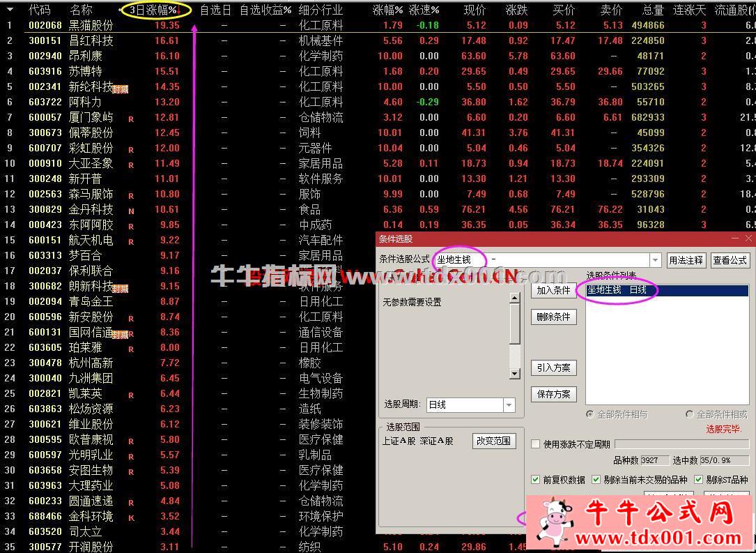The width and height of the screenshot is (756, 553).
Task: Click 查看公式 button
Action: [730, 261]
